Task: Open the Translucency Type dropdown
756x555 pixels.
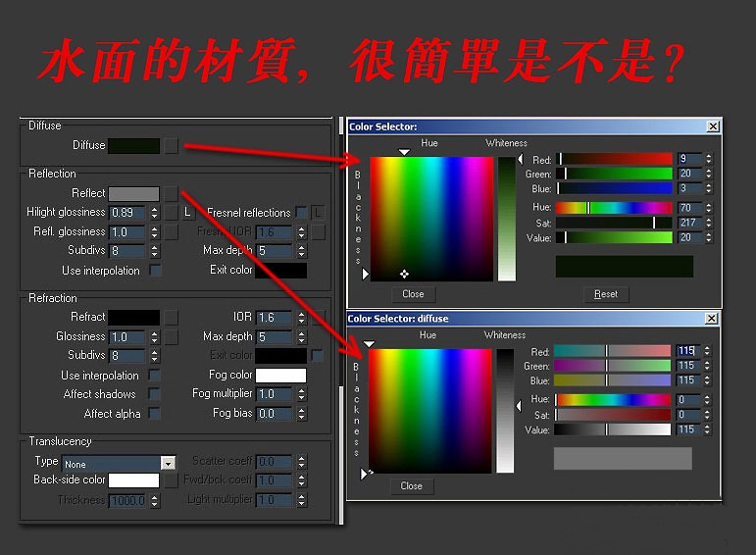Action: click(119, 464)
